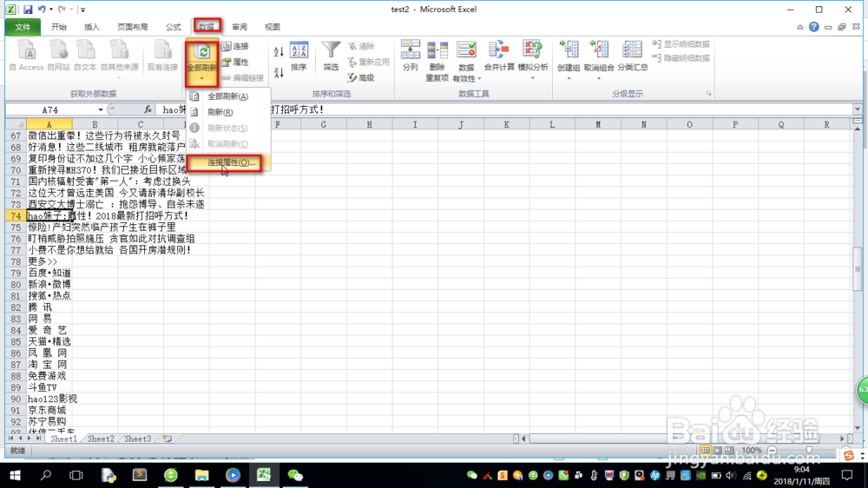Select cell with text 百度•知道
This screenshot has height=488, width=868.
[x=49, y=273]
